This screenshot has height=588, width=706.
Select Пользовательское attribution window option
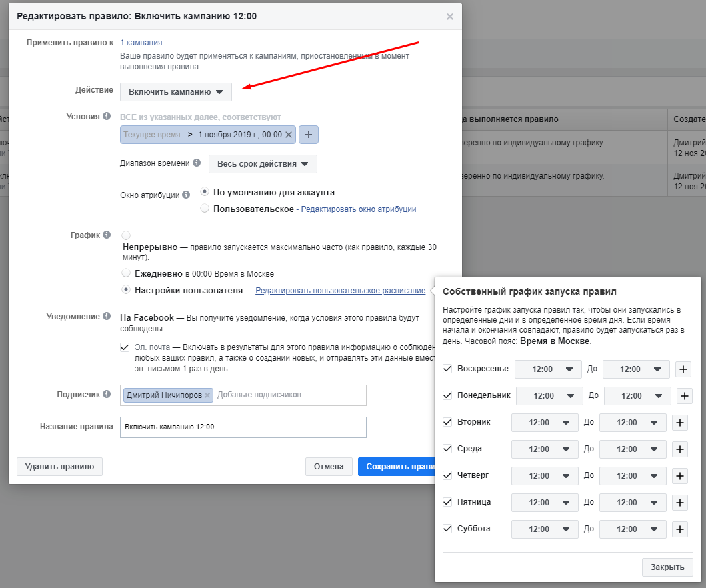(x=205, y=209)
